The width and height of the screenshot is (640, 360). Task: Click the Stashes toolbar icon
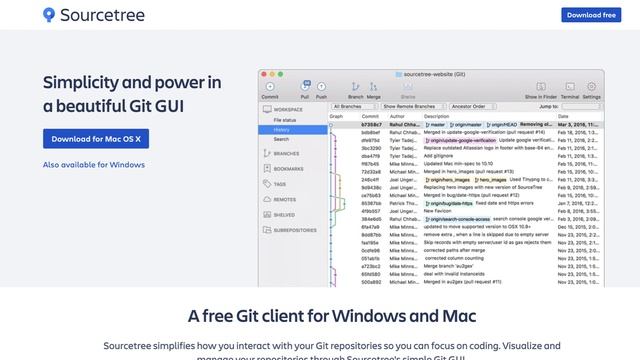(x=408, y=87)
